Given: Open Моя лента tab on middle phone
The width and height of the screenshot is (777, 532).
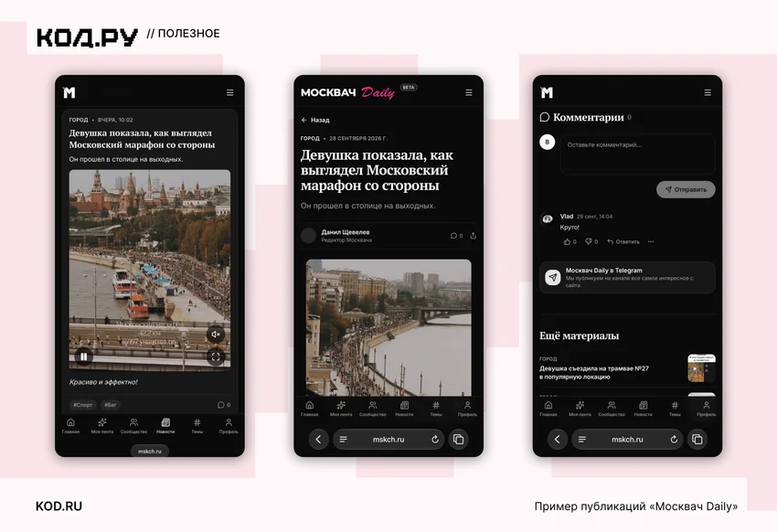Looking at the screenshot, I should pos(341,409).
